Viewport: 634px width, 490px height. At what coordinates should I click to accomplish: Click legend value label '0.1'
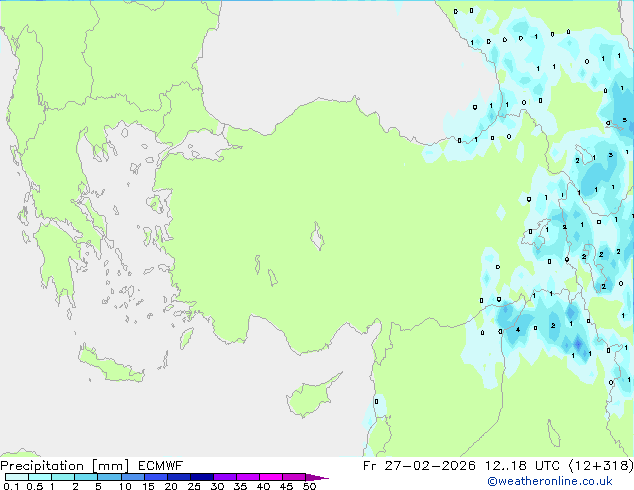click(11, 486)
